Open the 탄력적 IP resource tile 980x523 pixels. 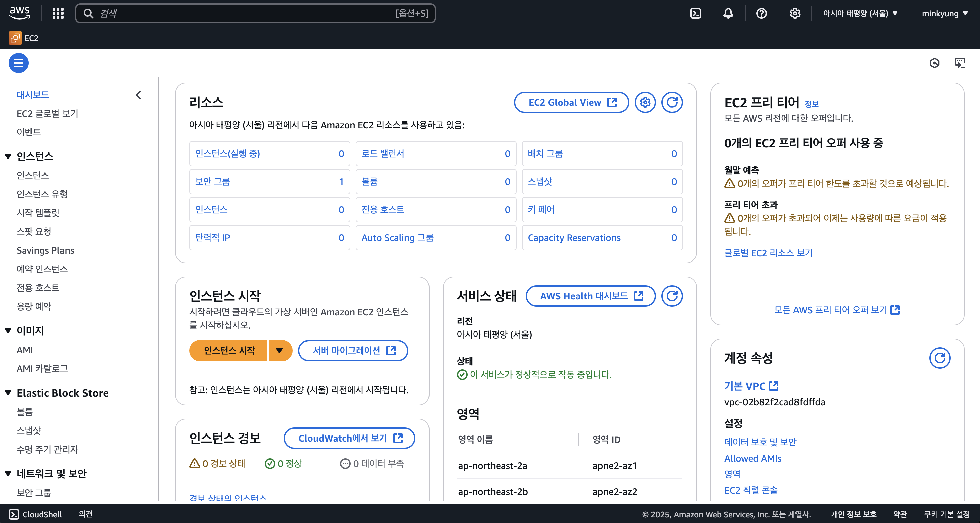click(269, 238)
